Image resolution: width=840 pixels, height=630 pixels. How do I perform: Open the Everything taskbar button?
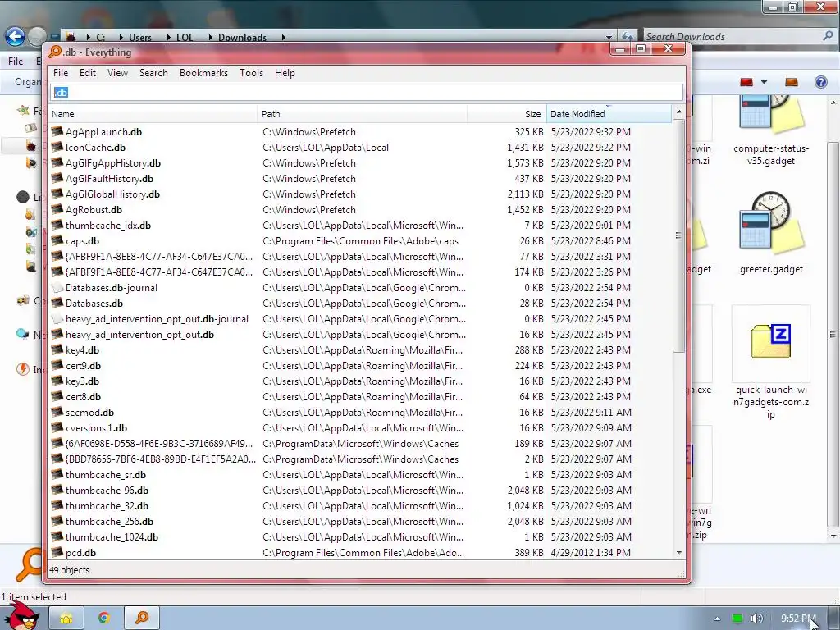click(x=141, y=618)
